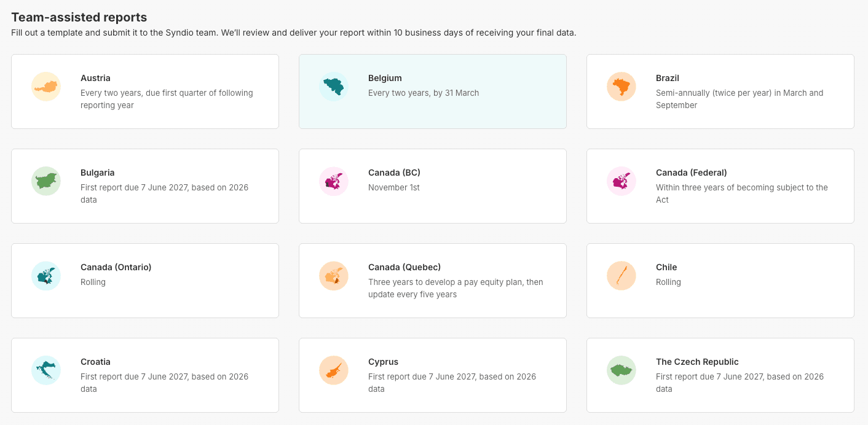This screenshot has height=425, width=868.
Task: Click the Canada (BC) map icon
Action: (x=334, y=181)
